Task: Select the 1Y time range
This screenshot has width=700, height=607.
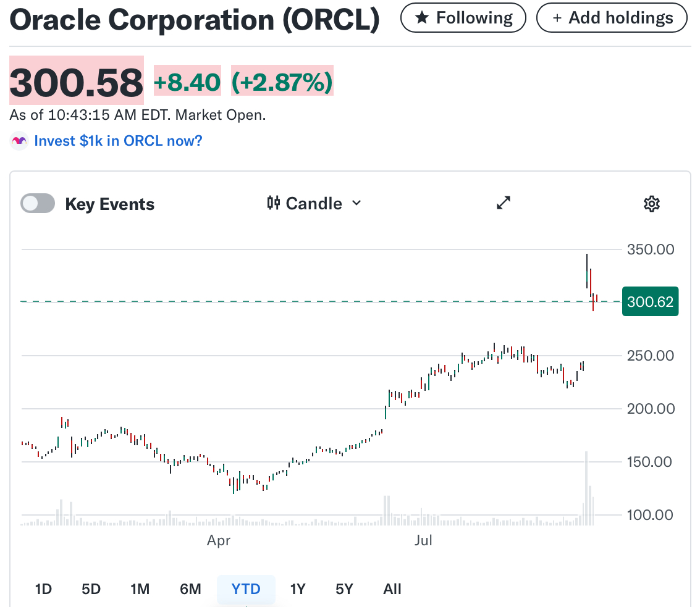Action: coord(298,589)
